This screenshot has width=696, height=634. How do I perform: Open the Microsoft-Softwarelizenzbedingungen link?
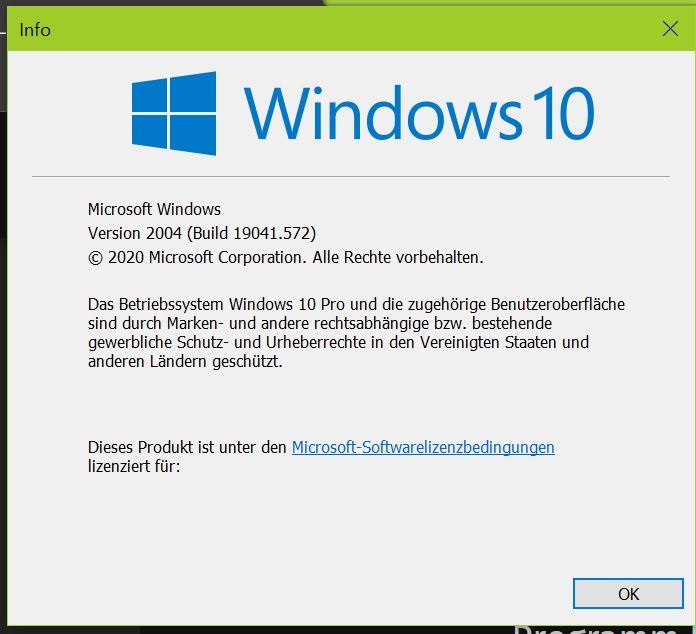tap(423, 447)
